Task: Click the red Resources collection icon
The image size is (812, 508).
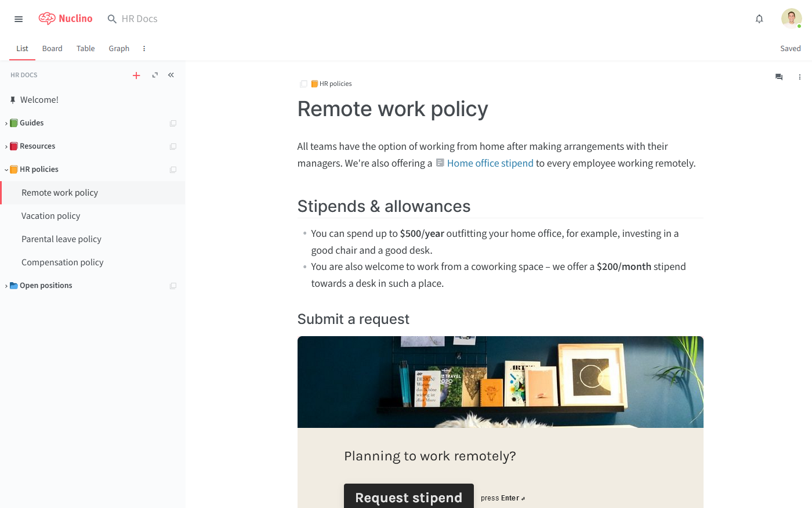Action: point(14,146)
